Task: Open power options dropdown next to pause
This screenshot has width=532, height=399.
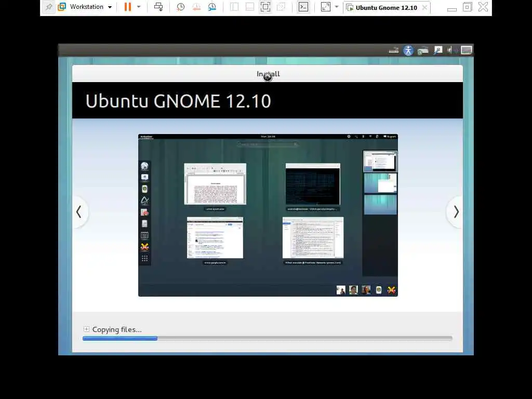Action: tap(139, 7)
